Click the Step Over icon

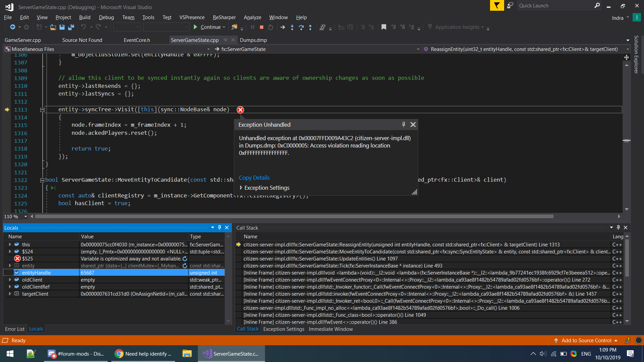point(301,27)
